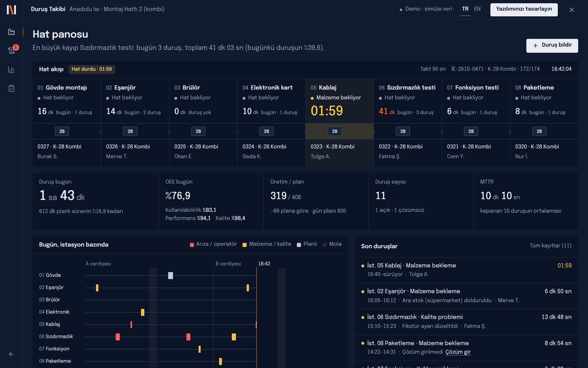The width and height of the screenshot is (588, 368).
Task: Open 'Tüm kayıtlar (11)' link
Action: (550, 246)
